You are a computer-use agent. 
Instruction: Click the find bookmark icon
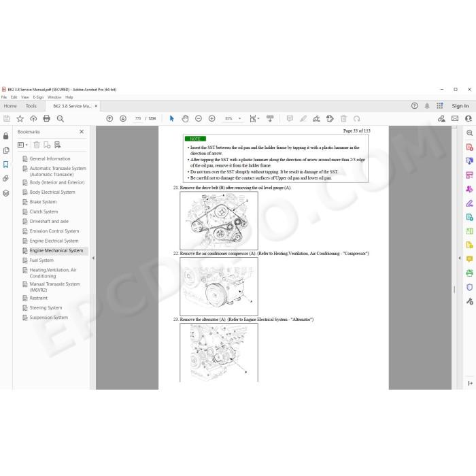click(57, 145)
